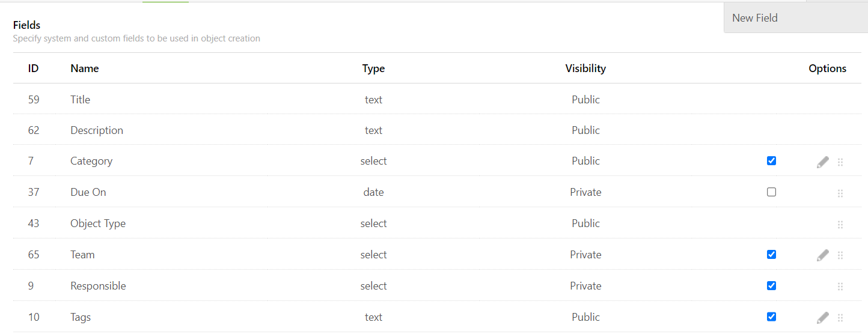Image resolution: width=868 pixels, height=334 pixels.
Task: Disable the Tags field checkbox
Action: click(x=772, y=317)
